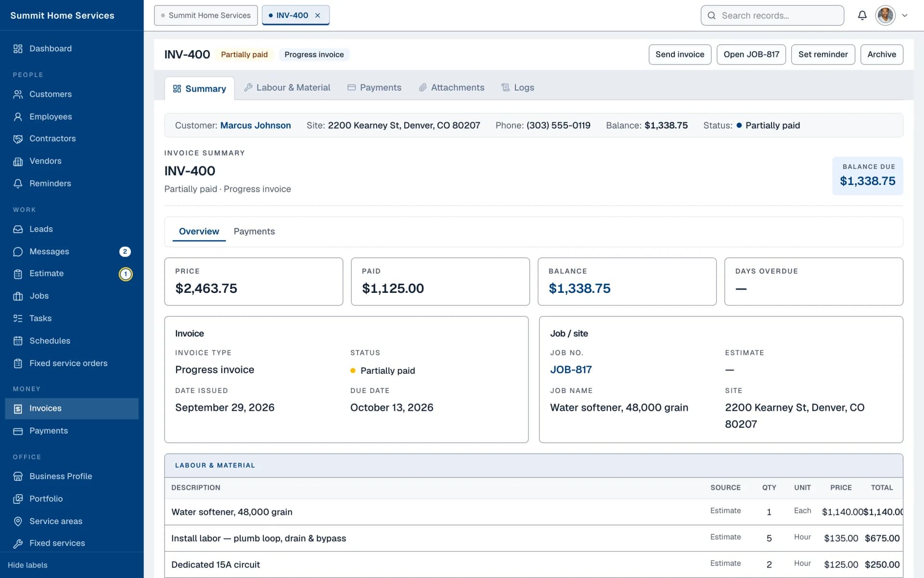Close the INV-400 tab
This screenshot has width=924, height=578.
click(x=318, y=15)
